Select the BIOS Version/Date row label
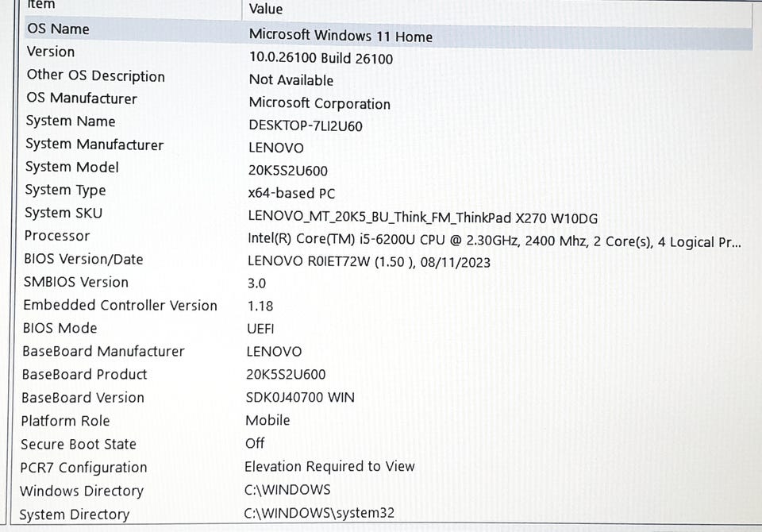 click(83, 259)
